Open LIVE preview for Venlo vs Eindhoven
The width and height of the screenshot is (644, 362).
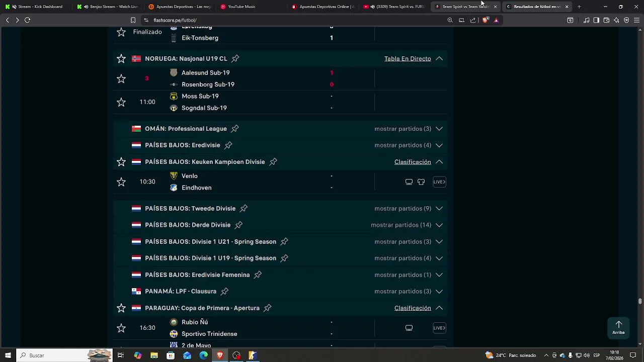pos(439,182)
